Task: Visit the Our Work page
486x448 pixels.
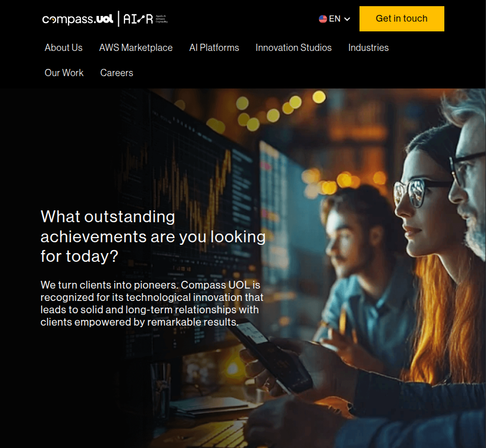Action: click(64, 73)
